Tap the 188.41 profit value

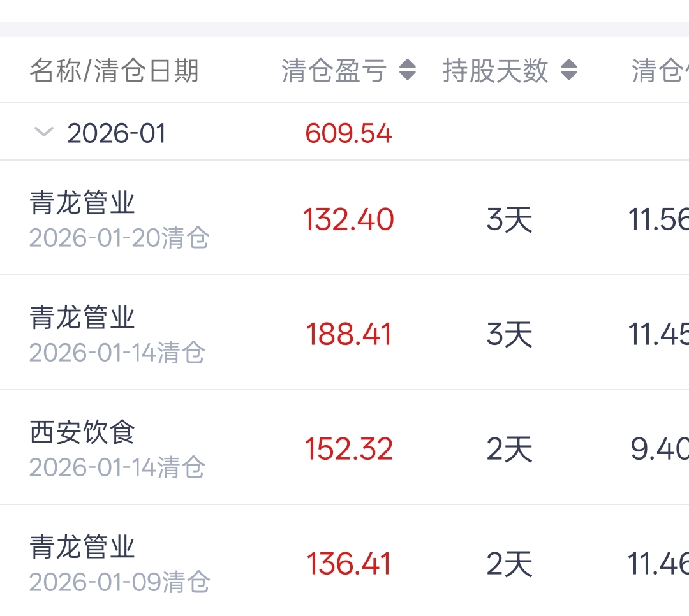[x=348, y=334]
